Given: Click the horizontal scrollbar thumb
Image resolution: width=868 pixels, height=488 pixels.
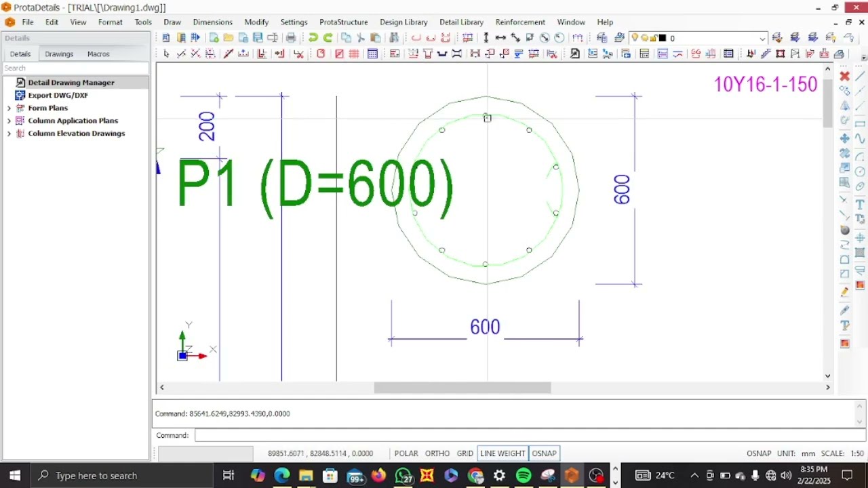Looking at the screenshot, I should 462,388.
